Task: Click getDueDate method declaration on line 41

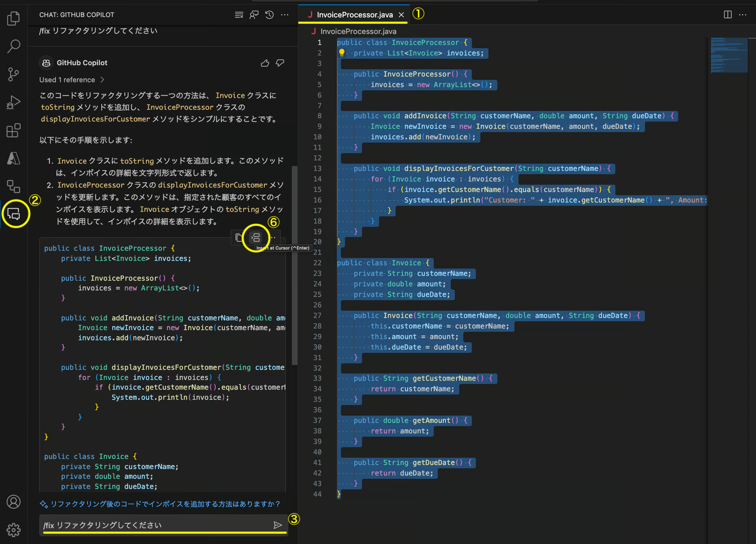Action: click(x=434, y=463)
